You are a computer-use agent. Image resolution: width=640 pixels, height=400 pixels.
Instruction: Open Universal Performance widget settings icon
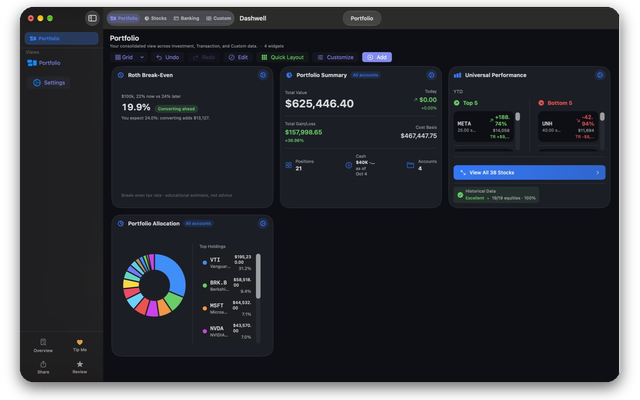pyautogui.click(x=600, y=75)
